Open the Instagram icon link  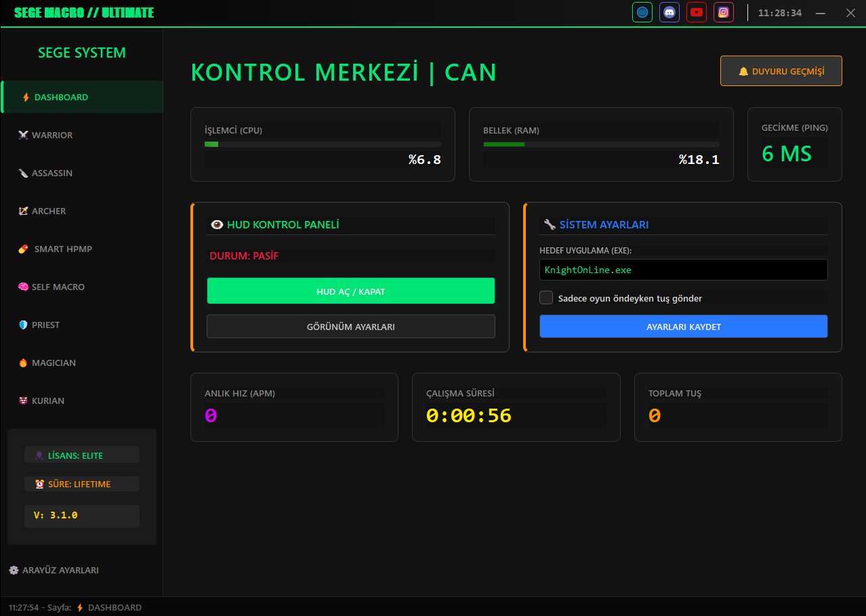point(724,12)
